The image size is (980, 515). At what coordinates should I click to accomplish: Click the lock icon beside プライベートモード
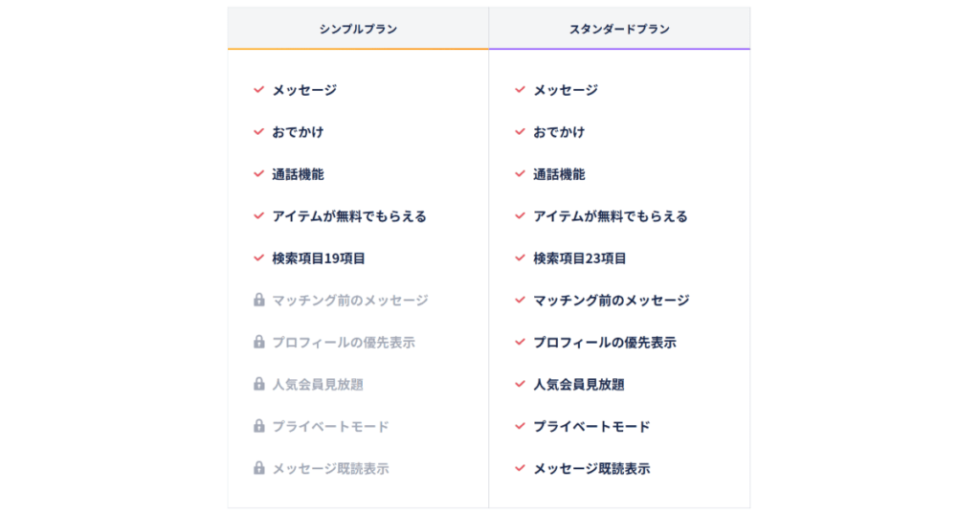(258, 426)
